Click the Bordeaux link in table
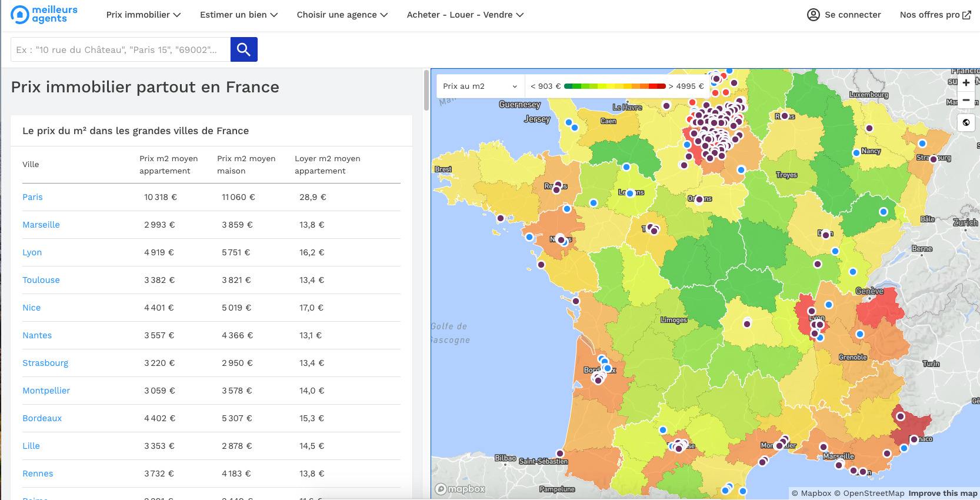This screenshot has width=980, height=500. 42,418
